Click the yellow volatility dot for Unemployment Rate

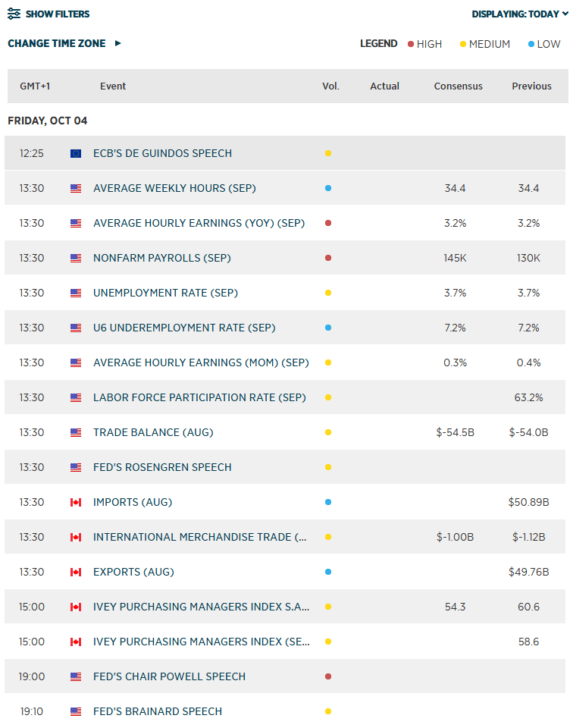point(328,293)
